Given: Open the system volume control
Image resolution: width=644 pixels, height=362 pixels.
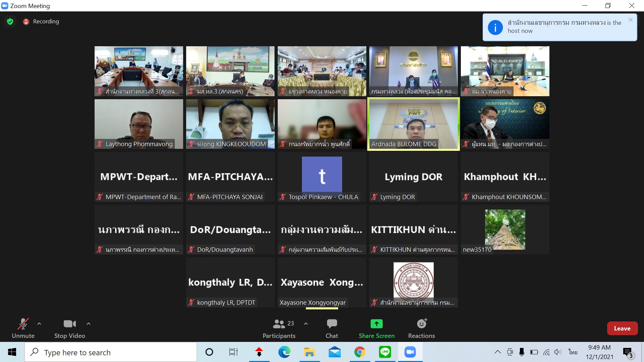Looking at the screenshot, I should [x=558, y=352].
